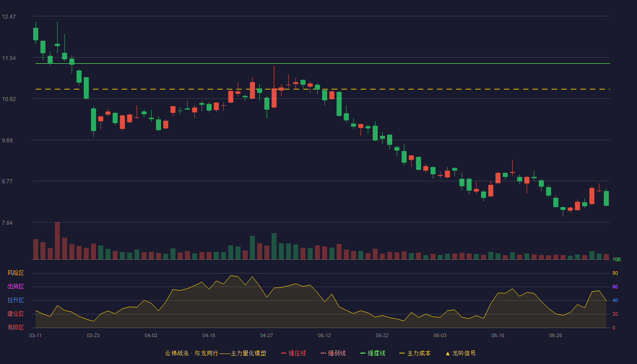Click the 06-15 date label
Viewport: 637px width, 364px height.
tap(498, 335)
